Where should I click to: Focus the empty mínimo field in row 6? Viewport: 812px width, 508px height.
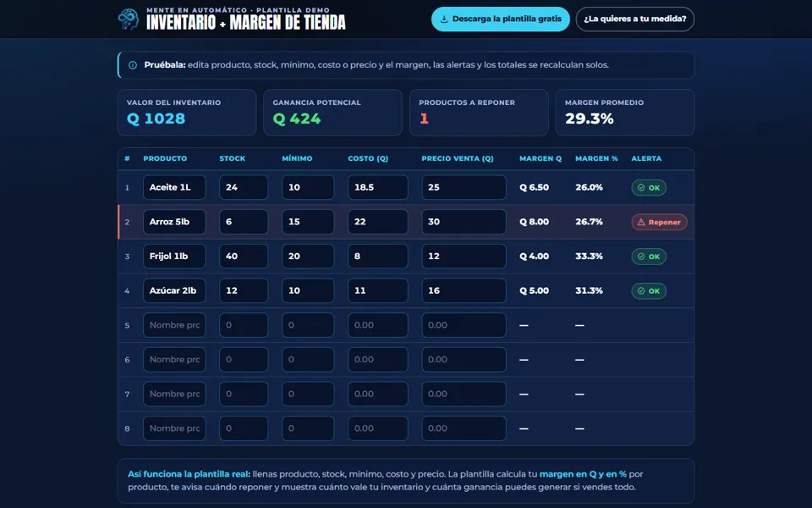click(x=308, y=360)
